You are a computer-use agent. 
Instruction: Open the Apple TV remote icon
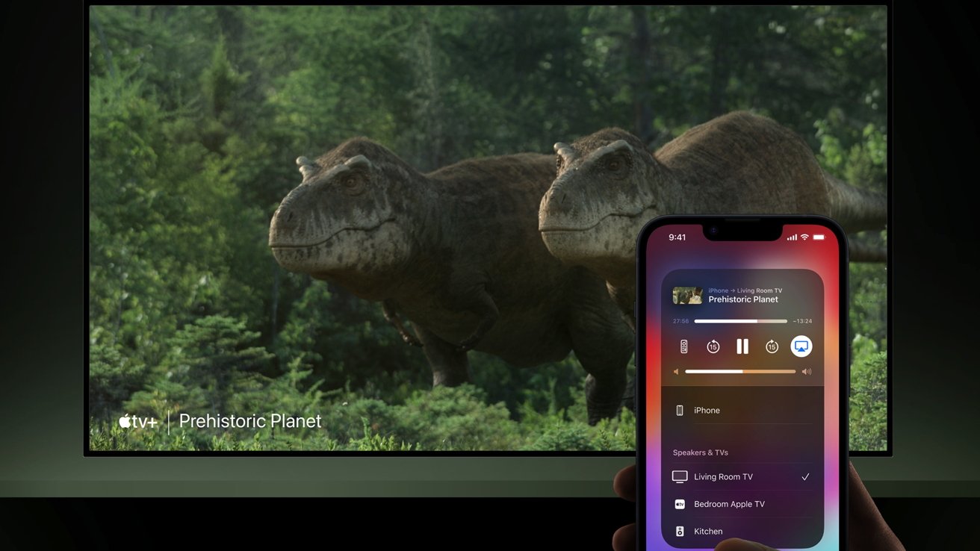coord(683,346)
